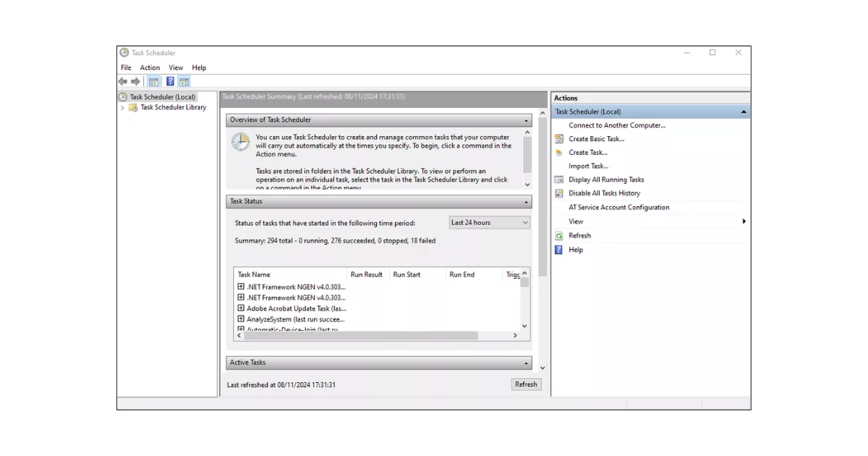Open the Action menu

(x=149, y=67)
